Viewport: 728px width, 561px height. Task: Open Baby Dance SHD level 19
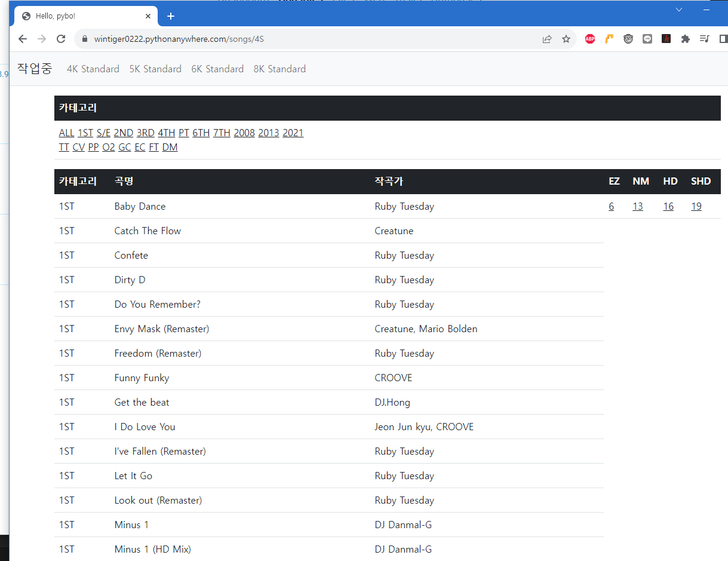pos(696,206)
